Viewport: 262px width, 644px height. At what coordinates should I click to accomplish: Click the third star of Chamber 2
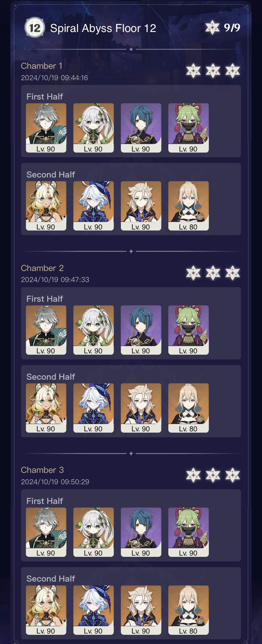(x=233, y=273)
